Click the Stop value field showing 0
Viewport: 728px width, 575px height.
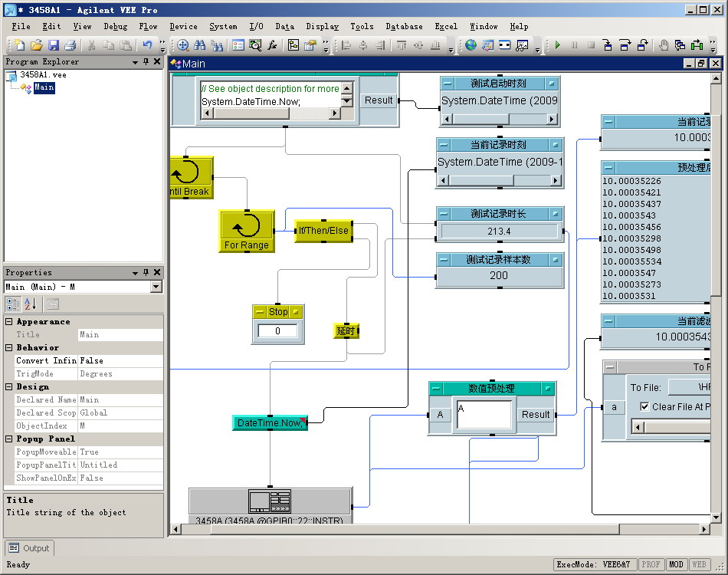click(277, 330)
